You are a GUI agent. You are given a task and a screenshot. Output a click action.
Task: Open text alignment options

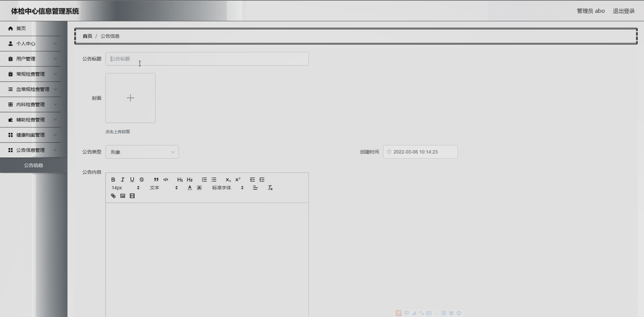tap(255, 188)
